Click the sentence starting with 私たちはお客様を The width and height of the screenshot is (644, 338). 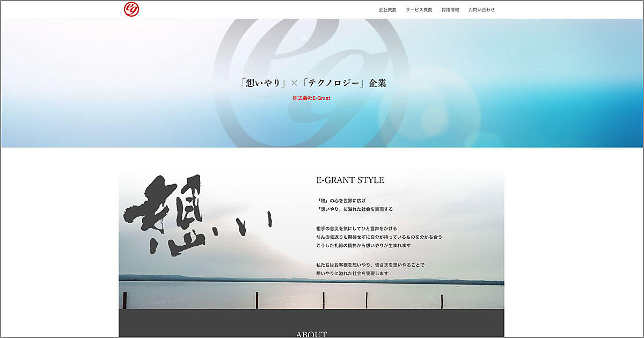(x=370, y=264)
